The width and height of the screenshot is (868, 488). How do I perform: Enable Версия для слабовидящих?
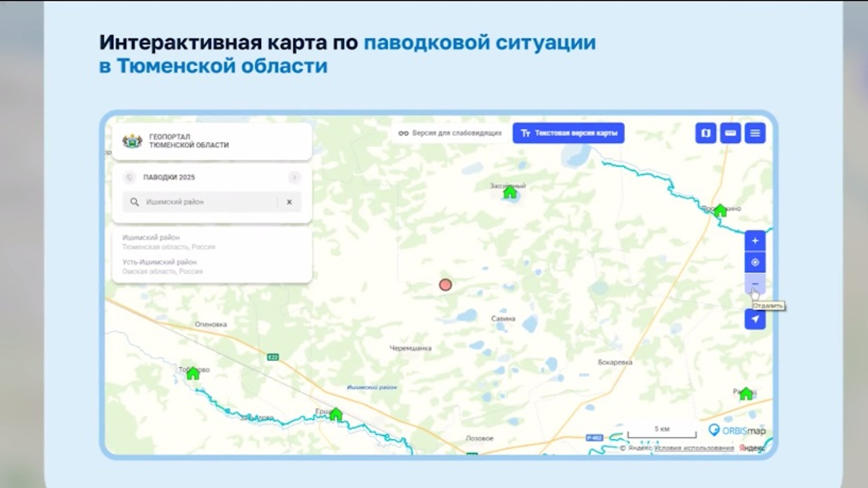pyautogui.click(x=450, y=133)
